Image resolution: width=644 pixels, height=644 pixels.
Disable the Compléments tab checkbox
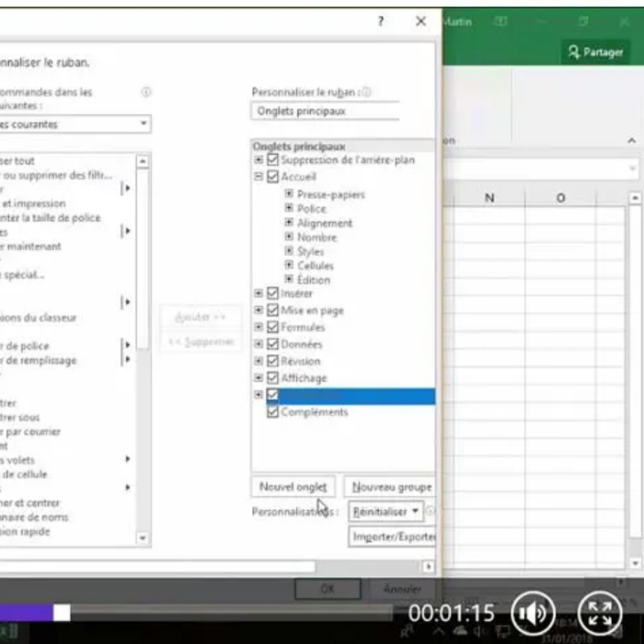point(272,412)
